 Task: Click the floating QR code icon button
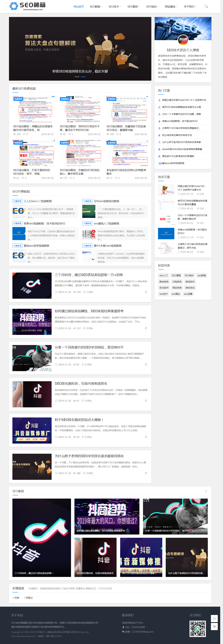[x=214, y=627]
